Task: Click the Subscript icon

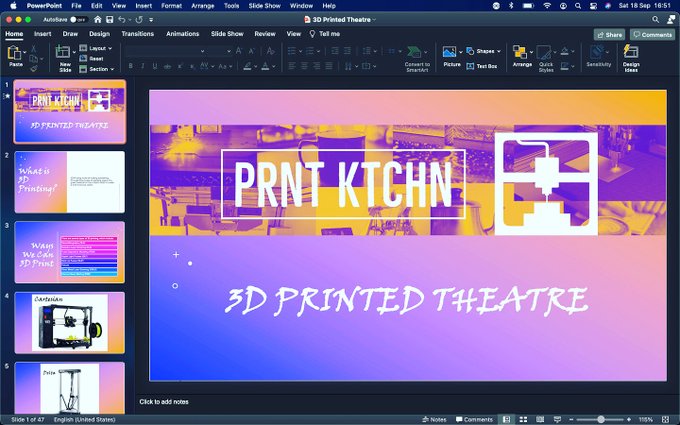Action: point(192,66)
